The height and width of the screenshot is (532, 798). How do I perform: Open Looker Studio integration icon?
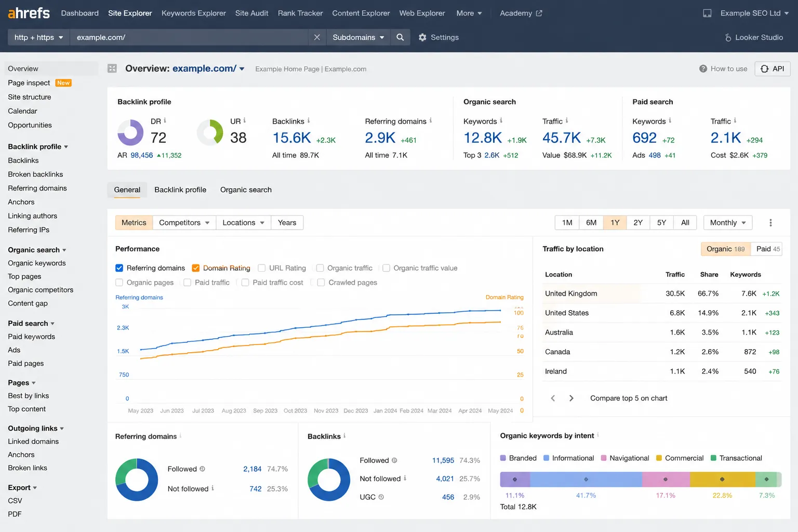[x=728, y=37]
